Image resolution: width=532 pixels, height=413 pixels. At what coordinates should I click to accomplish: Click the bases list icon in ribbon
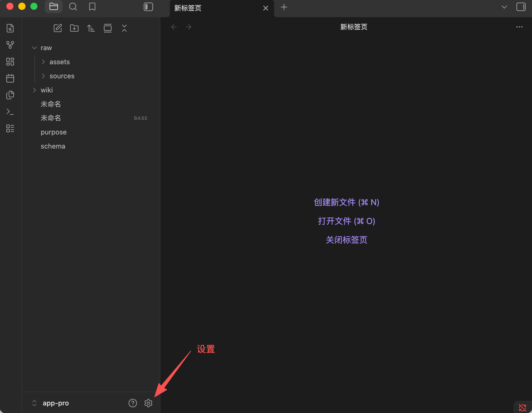[x=10, y=128]
